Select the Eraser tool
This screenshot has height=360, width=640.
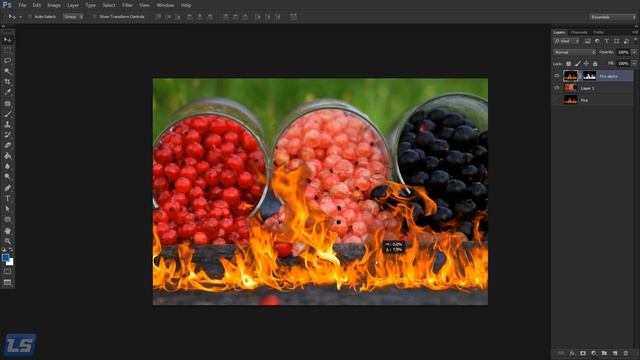tap(7, 145)
